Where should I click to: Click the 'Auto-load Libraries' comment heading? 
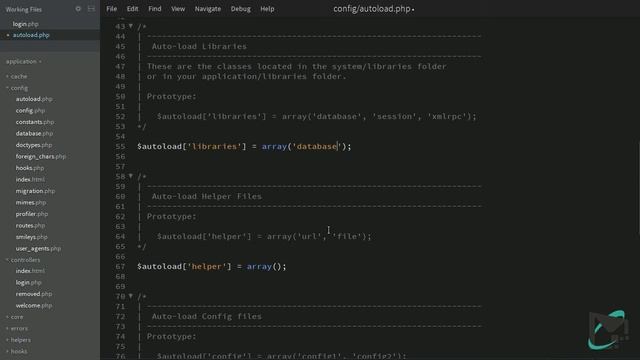click(x=199, y=46)
